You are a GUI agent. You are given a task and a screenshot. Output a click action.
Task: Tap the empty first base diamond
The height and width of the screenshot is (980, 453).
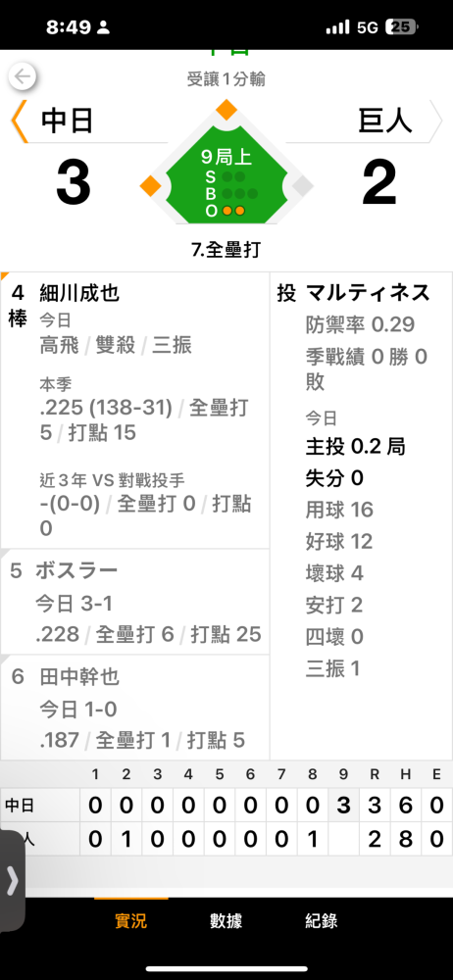coord(303,186)
